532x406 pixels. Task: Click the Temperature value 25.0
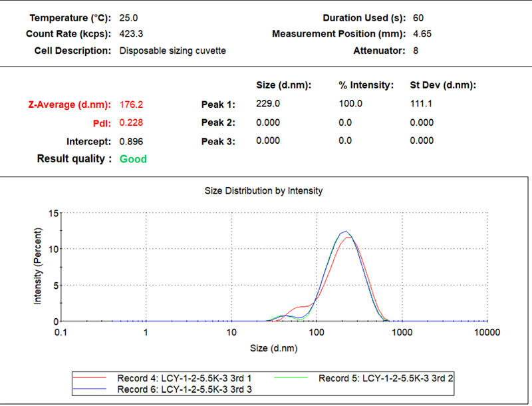point(129,17)
